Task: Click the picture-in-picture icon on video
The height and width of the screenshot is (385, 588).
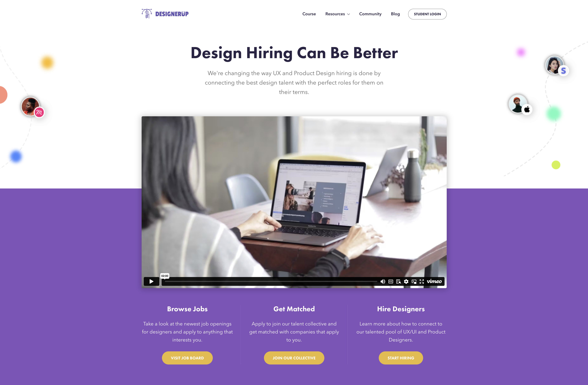Action: [414, 281]
